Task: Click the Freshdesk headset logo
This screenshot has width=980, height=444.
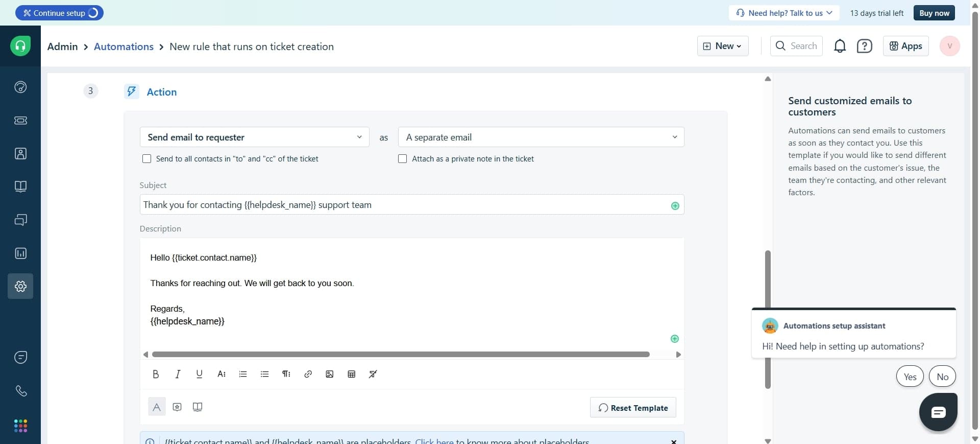Action: [x=20, y=46]
